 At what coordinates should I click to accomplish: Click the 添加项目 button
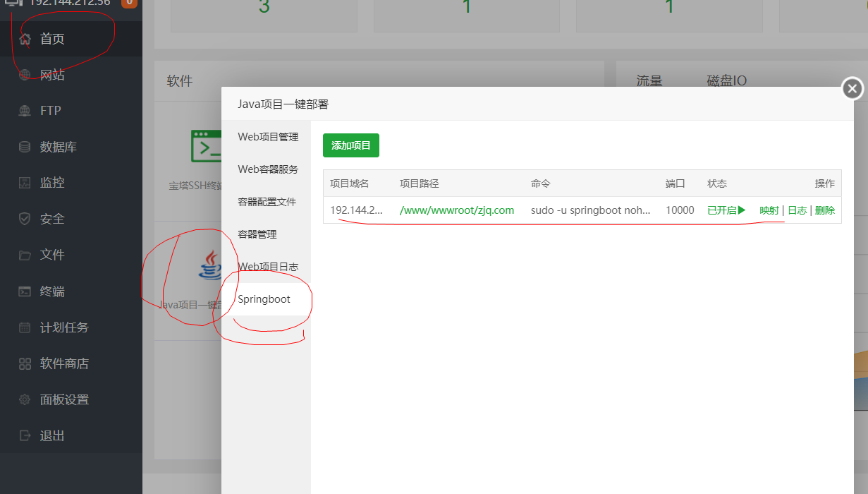[x=351, y=145]
